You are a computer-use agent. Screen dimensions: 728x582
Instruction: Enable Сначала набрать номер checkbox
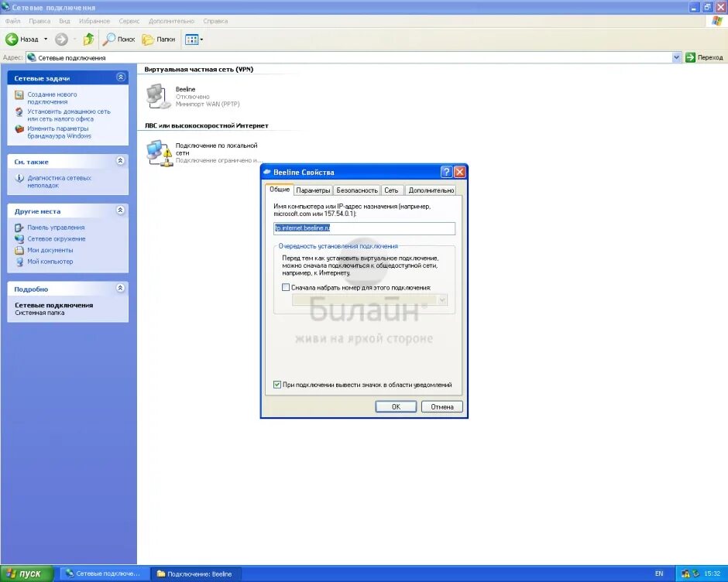pos(286,287)
